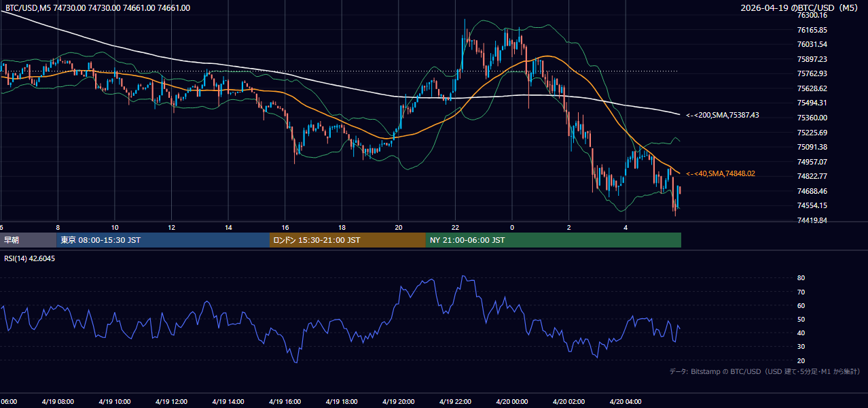Viewport: 868px width, 408px height.
Task: Click the 4/19 16:00 date axis label
Action: click(285, 401)
